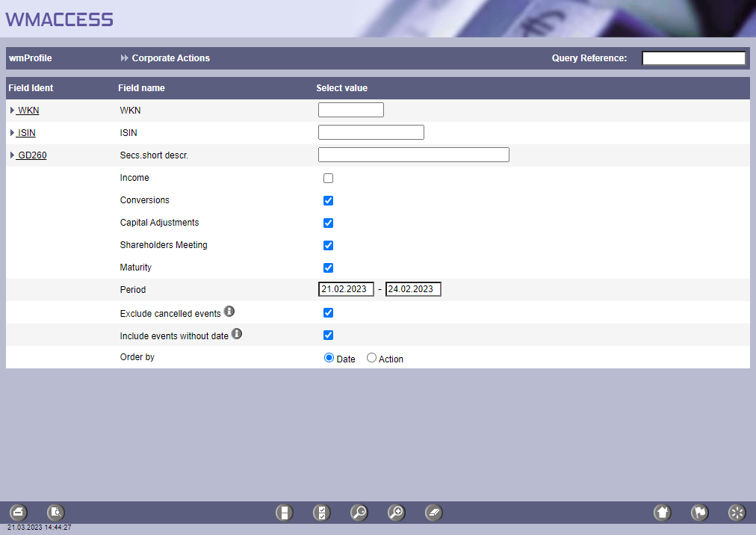Click the split-page icon in bottom toolbar
The image size is (756, 535).
pos(284,513)
